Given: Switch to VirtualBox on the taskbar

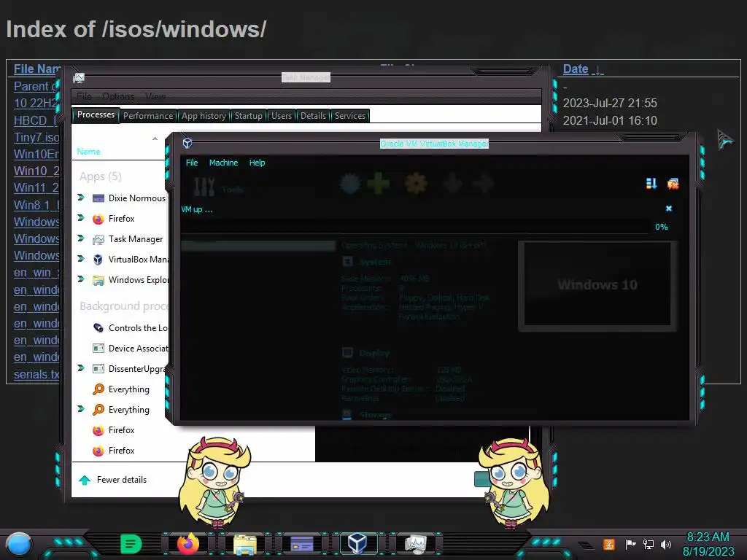Looking at the screenshot, I should 357,543.
